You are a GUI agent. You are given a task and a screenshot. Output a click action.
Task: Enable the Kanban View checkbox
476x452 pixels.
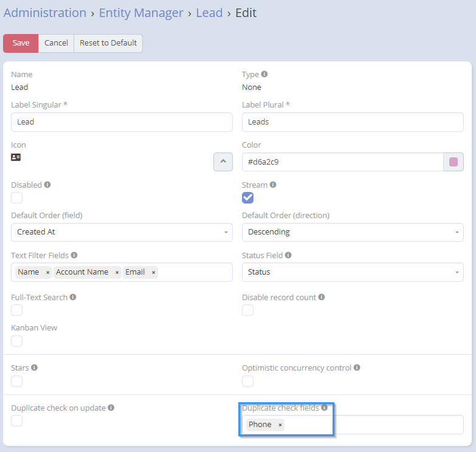17,341
